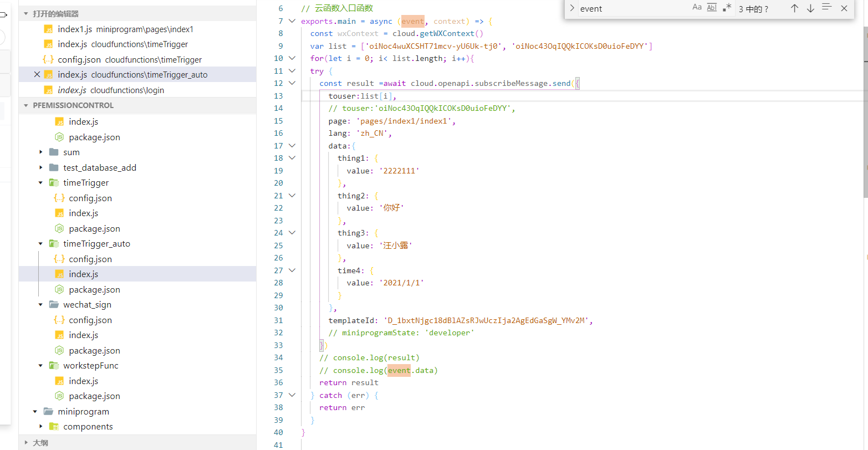Collapse the timeTrigger_auto folder arrow
Viewport: 868px width, 450px height.
[x=41, y=243]
